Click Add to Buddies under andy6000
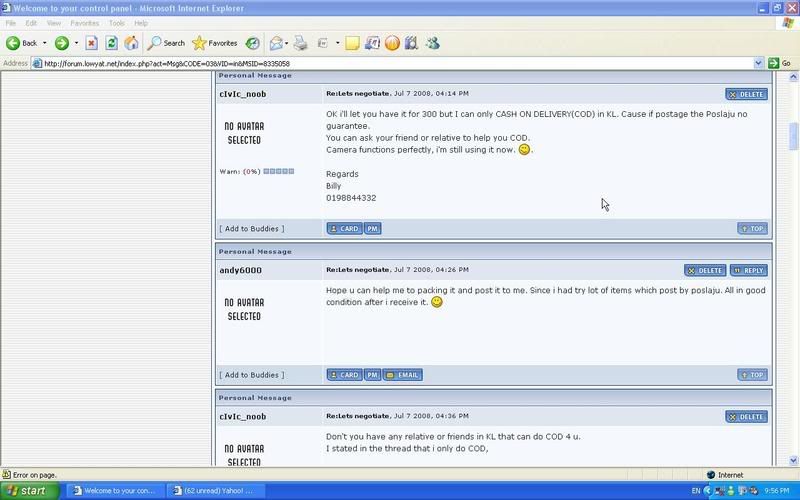The height and width of the screenshot is (500, 800). pyautogui.click(x=251, y=375)
